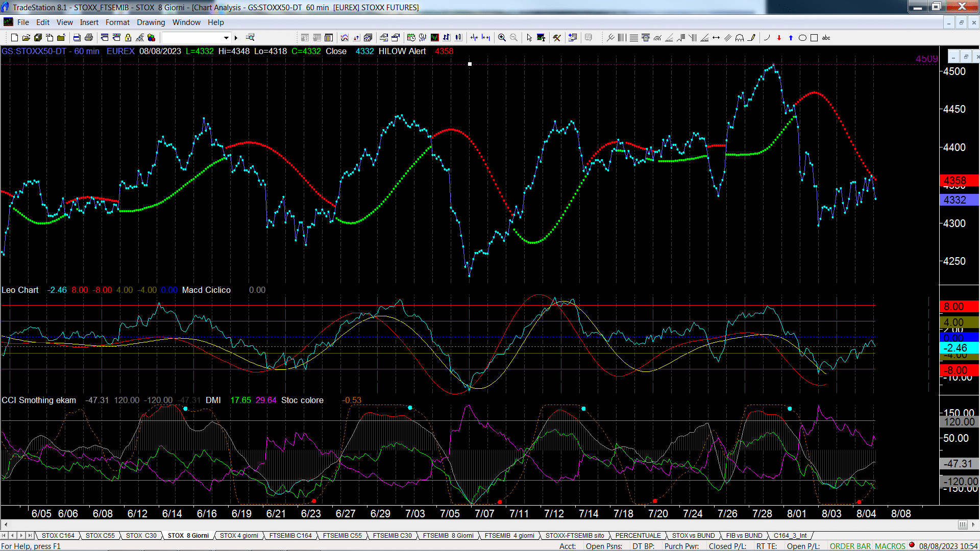Open the View menu
Image resolution: width=980 pixels, height=551 pixels.
pyautogui.click(x=64, y=22)
